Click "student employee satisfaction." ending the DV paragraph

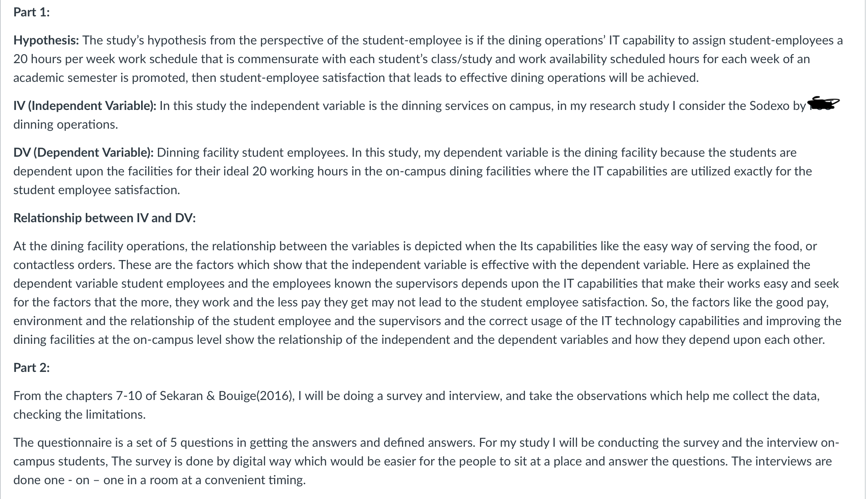[97, 190]
